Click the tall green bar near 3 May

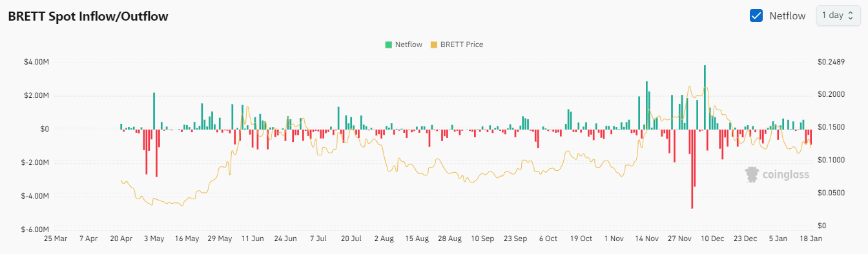pos(154,111)
